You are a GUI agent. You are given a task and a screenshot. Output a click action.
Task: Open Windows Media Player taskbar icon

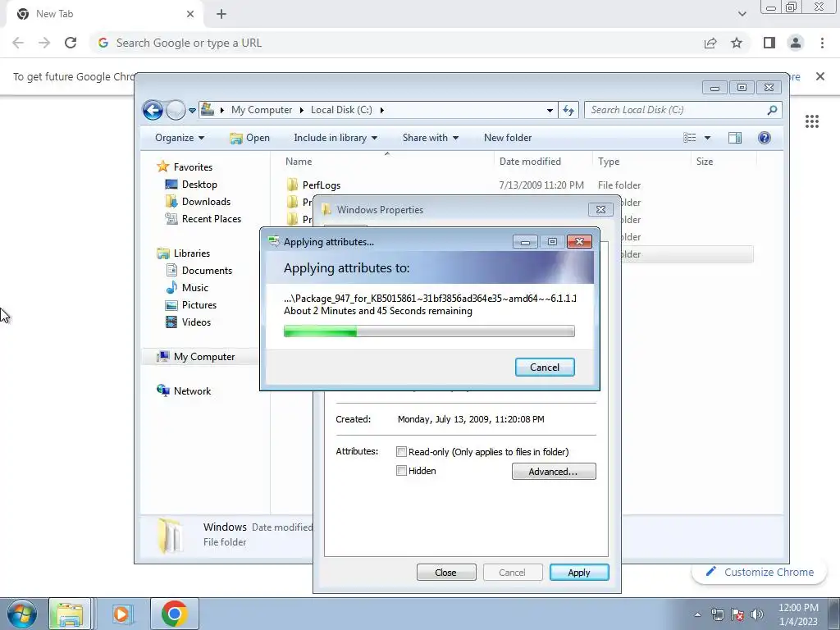pyautogui.click(x=121, y=614)
